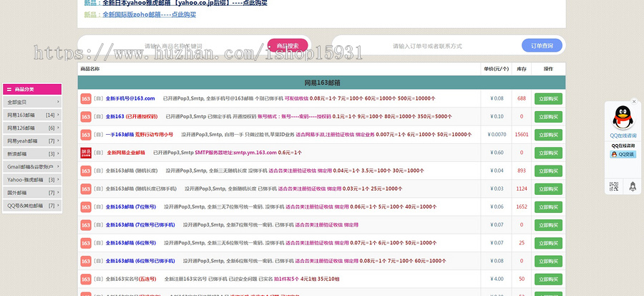Click the order number query input field
The width and height of the screenshot is (644, 296).
pyautogui.click(x=427, y=46)
